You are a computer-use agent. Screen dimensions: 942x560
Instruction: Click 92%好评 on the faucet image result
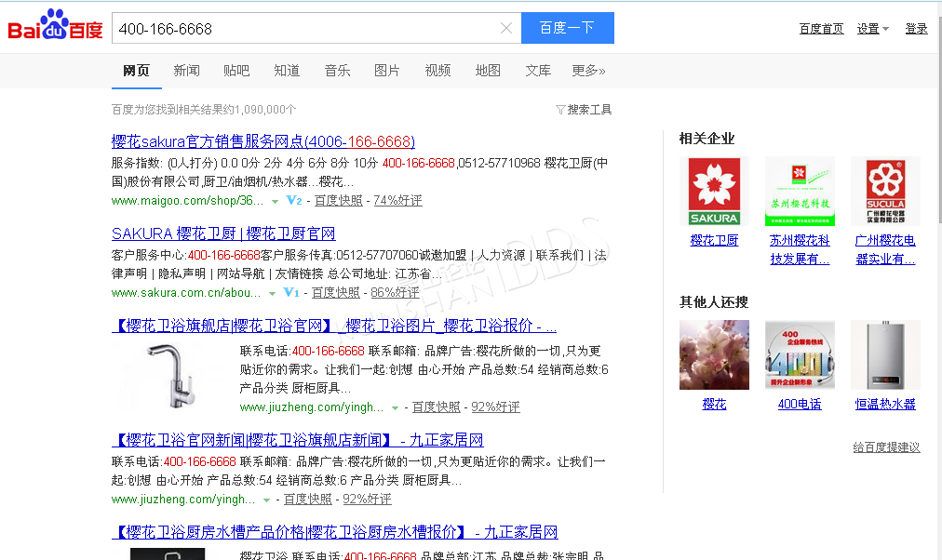(x=495, y=407)
